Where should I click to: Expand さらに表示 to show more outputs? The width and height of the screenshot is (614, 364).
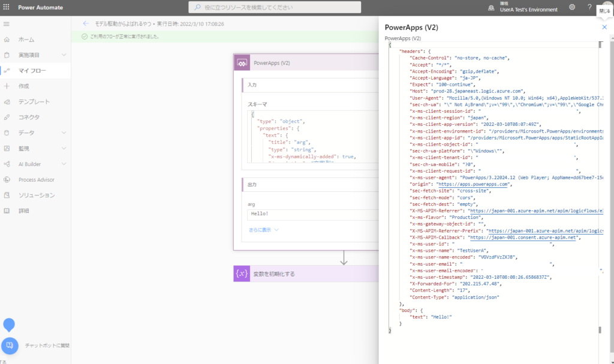pyautogui.click(x=264, y=230)
